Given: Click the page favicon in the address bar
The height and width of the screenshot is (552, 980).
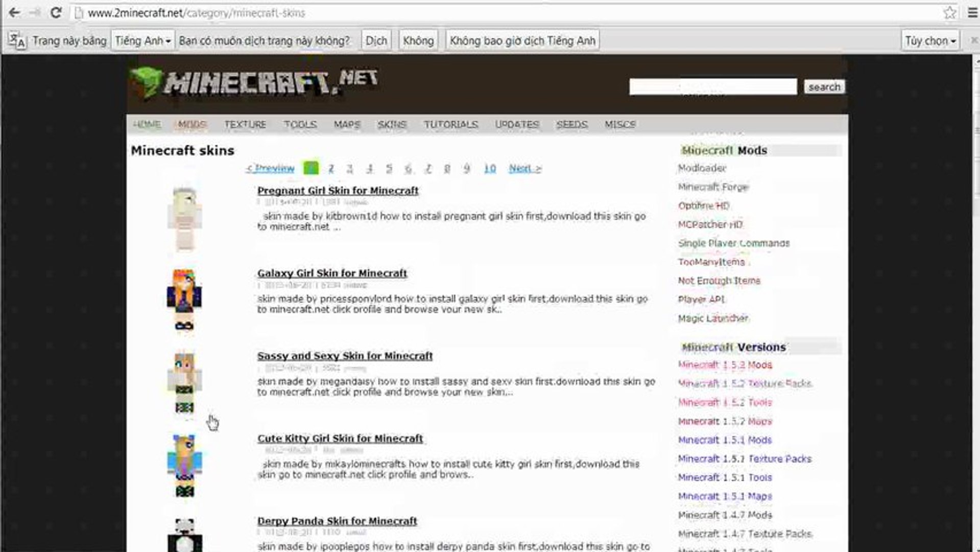Looking at the screenshot, I should pos(77,13).
